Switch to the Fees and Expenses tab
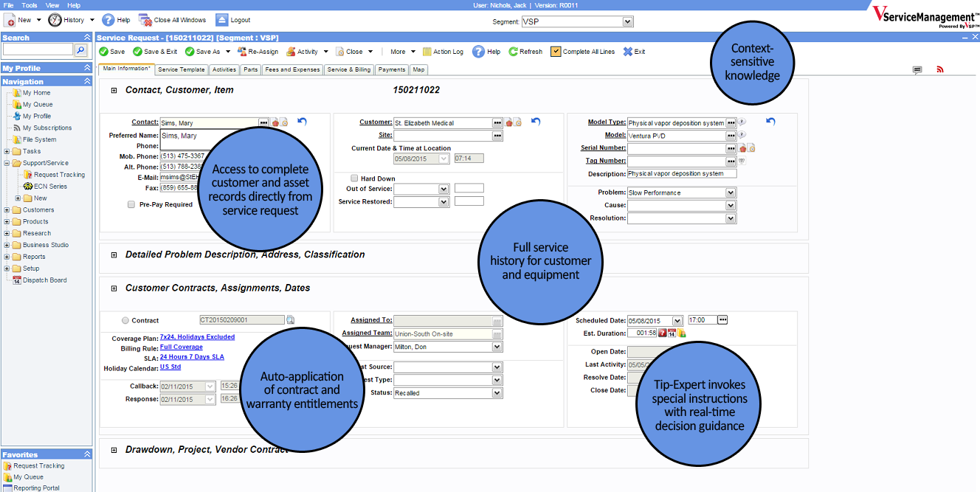The width and height of the screenshot is (980, 492). (293, 69)
